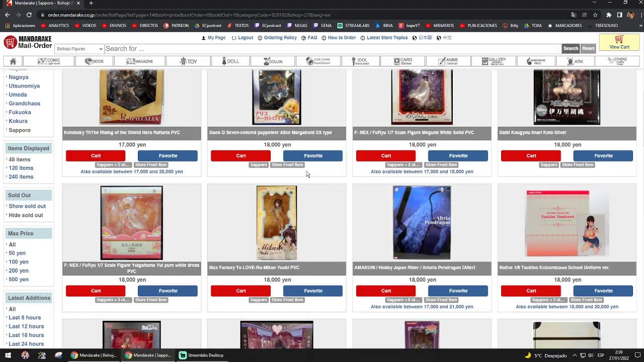Open the OTHERS category

[x=617, y=61]
